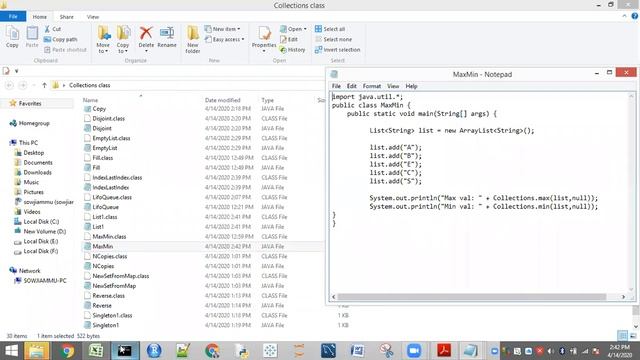Click Select all in the ribbon
Viewport: 640px width, 360px height.
pos(330,29)
